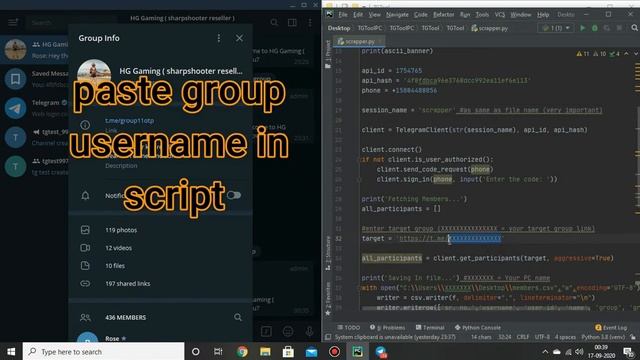The height and width of the screenshot is (360, 640).
Task: Click caret position 32:24 in status bar
Action: click(x=505, y=337)
